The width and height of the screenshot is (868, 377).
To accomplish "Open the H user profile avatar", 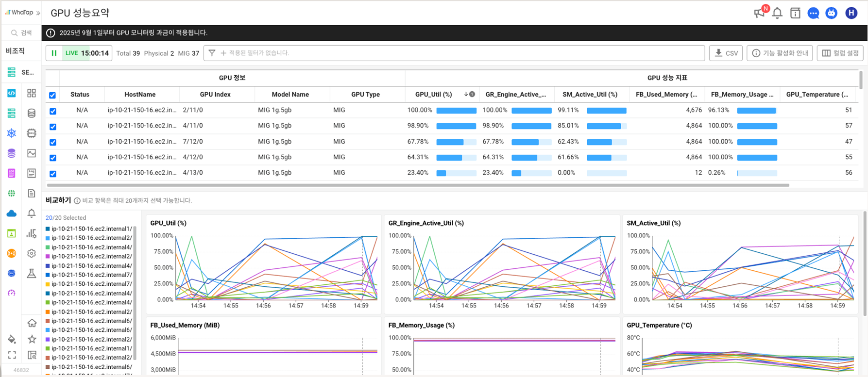I will [851, 13].
